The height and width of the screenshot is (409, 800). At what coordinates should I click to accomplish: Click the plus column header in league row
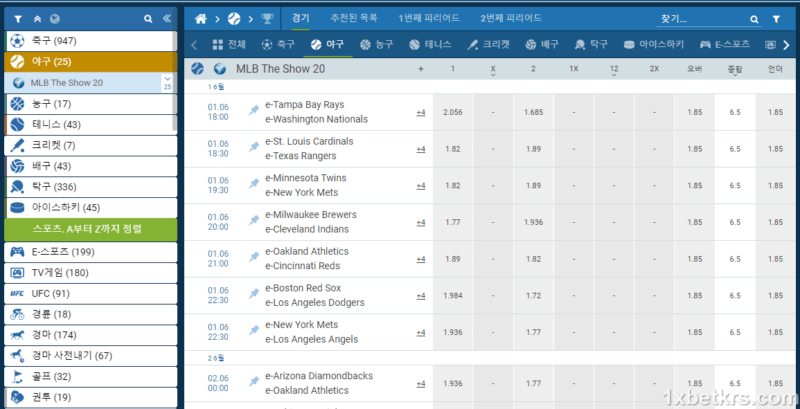pyautogui.click(x=420, y=69)
